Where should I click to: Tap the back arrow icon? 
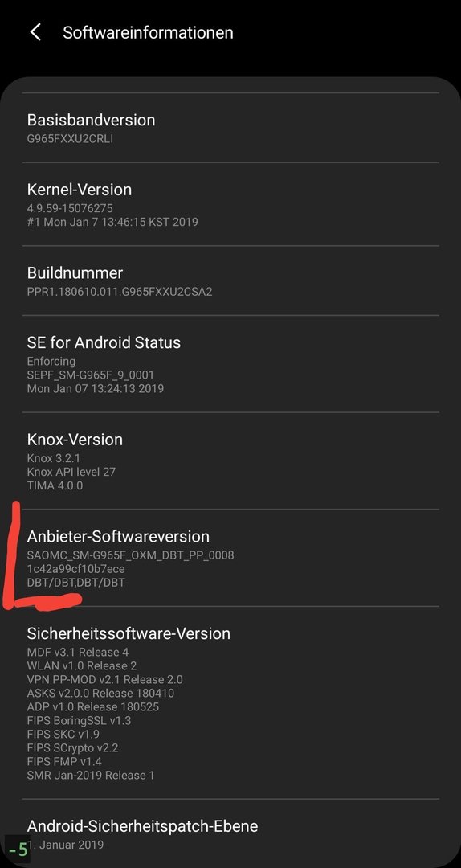pyautogui.click(x=35, y=32)
